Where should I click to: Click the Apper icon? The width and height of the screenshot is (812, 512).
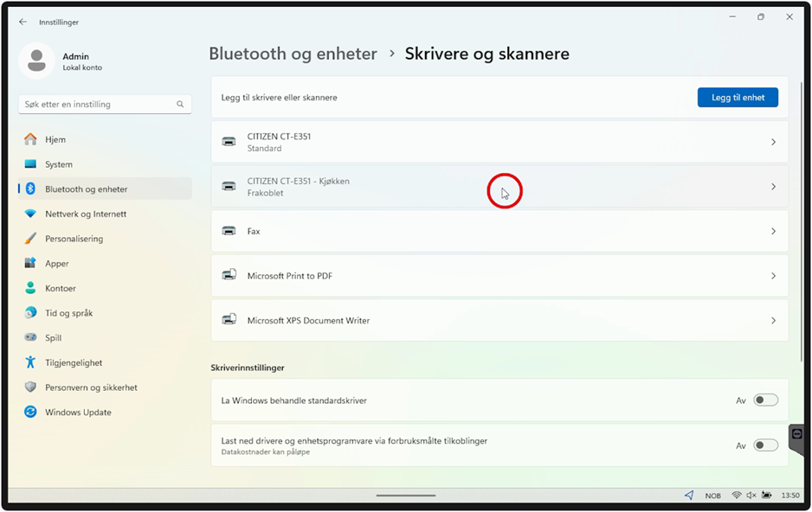(x=30, y=263)
